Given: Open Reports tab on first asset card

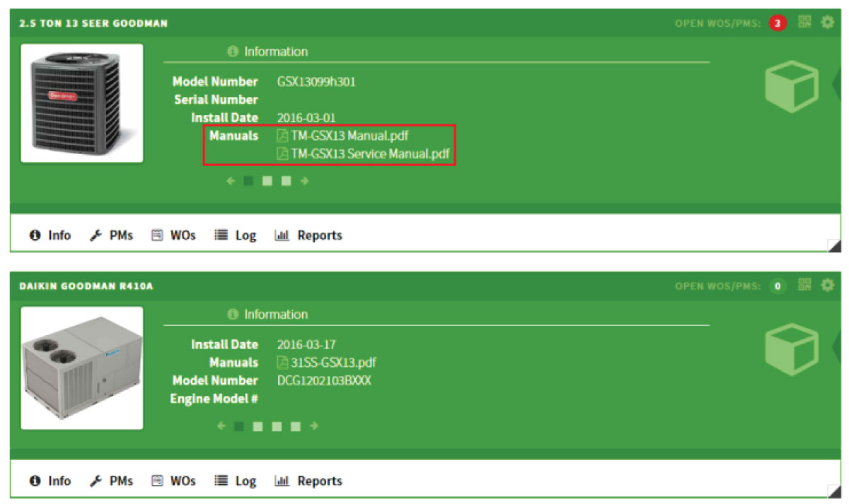Looking at the screenshot, I should click(x=308, y=235).
